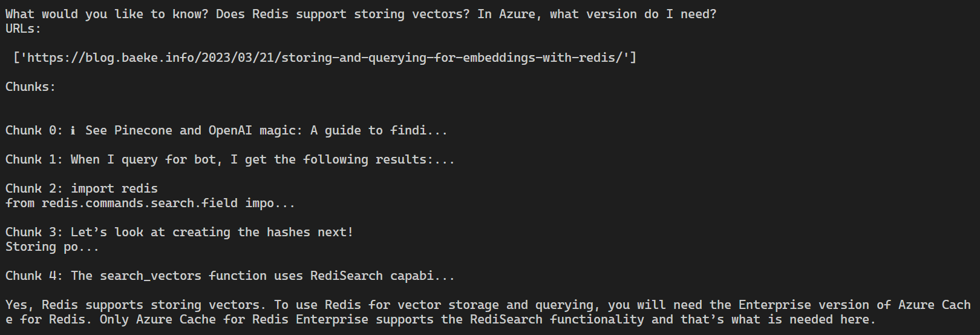Screen dimensions: 980x335
Task: Click the info symbol in Chunk 0
Action: [x=73, y=130]
